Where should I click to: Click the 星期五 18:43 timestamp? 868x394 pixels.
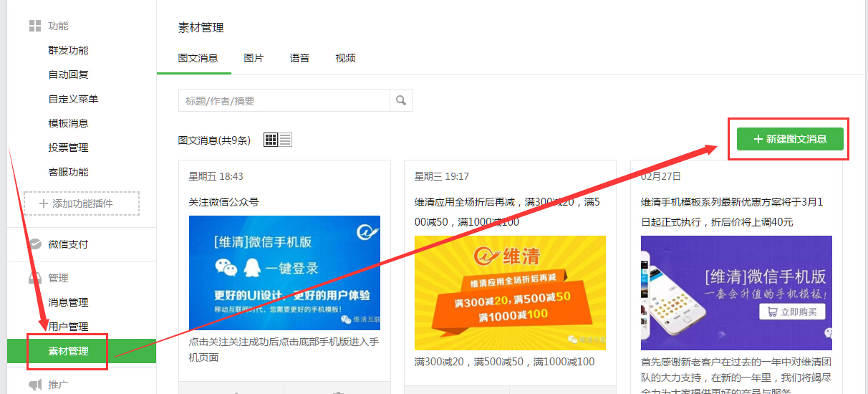tap(216, 176)
